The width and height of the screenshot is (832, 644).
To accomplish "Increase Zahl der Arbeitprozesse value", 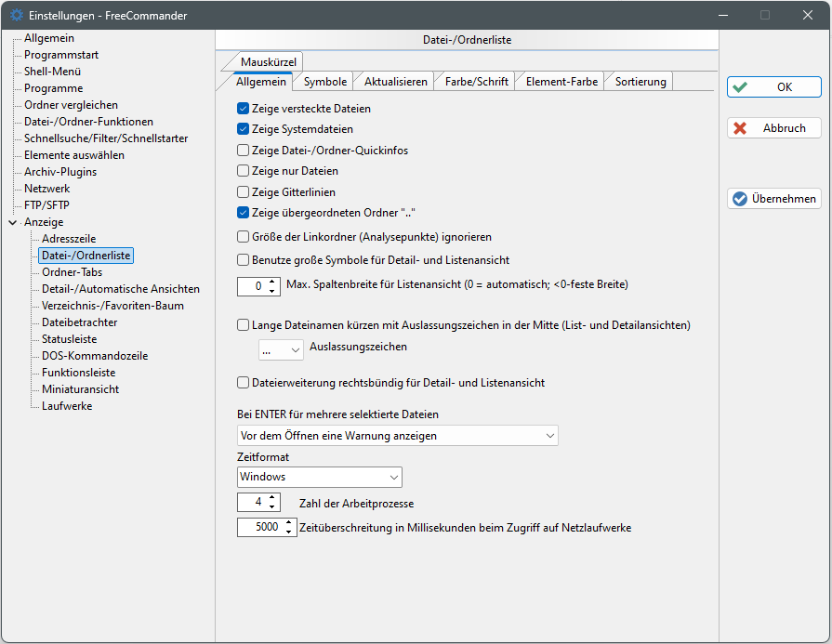I will pyautogui.click(x=271, y=497).
